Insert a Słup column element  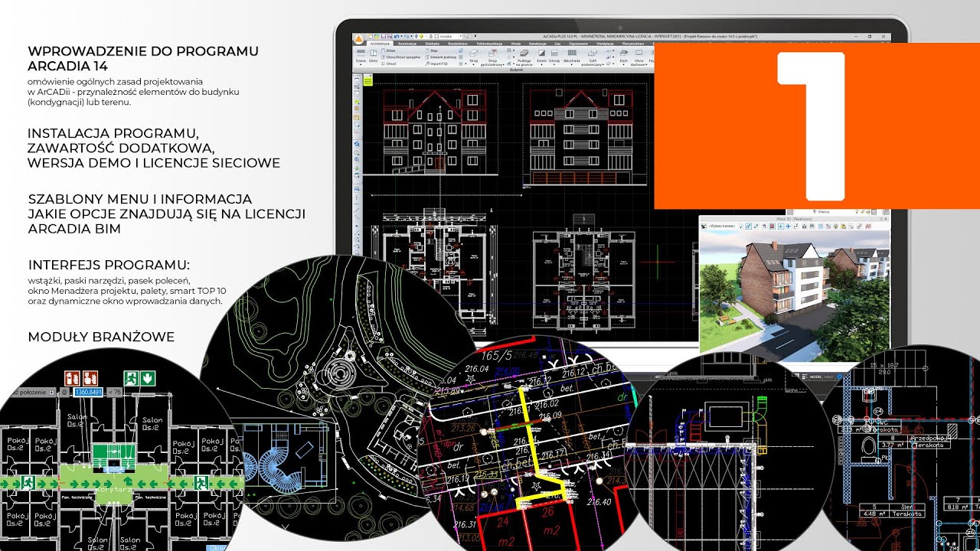432,51
